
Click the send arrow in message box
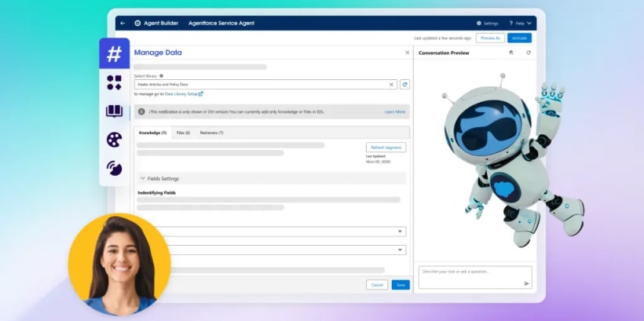[526, 283]
